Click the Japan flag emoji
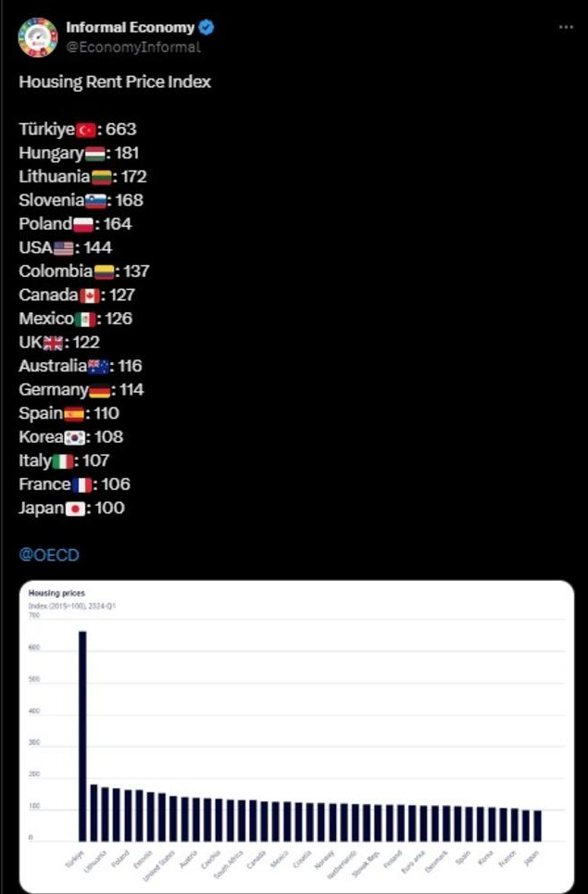This screenshot has height=894, width=588. pos(75,509)
